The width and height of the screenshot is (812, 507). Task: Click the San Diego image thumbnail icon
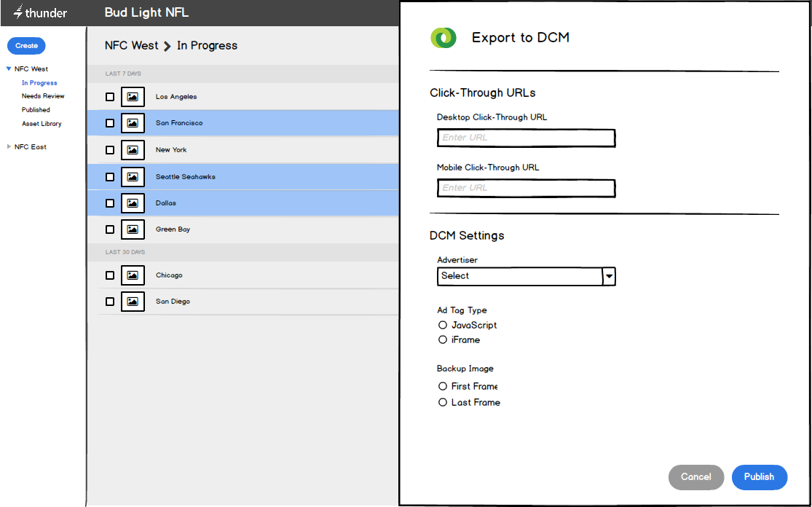pos(133,302)
